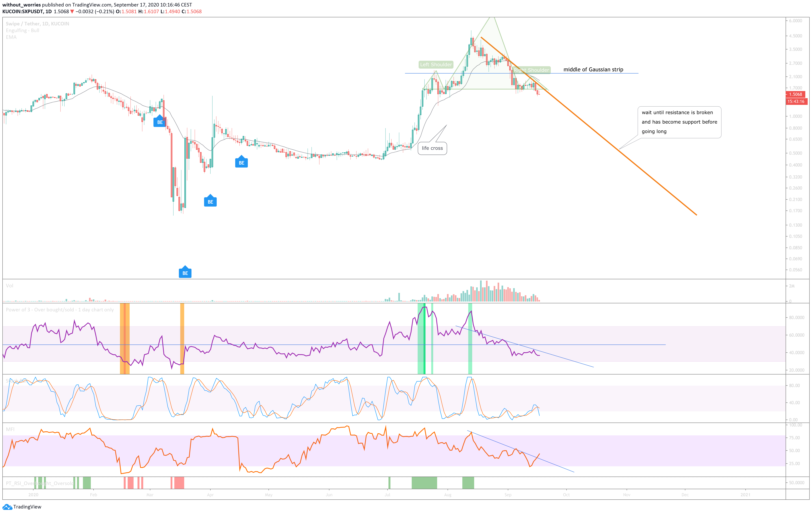Viewport: 812px width, 514px height.
Task: Select the Left Shoulder pattern label
Action: [436, 64]
